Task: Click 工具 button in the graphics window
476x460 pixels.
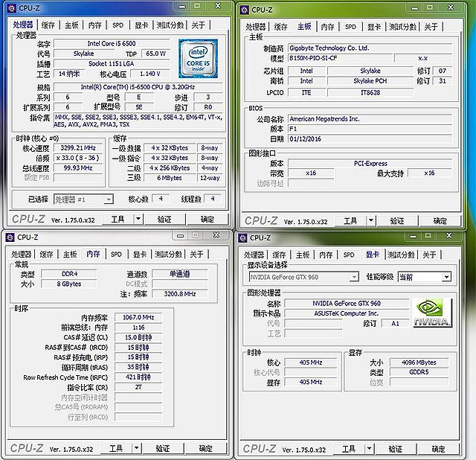Action: [349, 449]
